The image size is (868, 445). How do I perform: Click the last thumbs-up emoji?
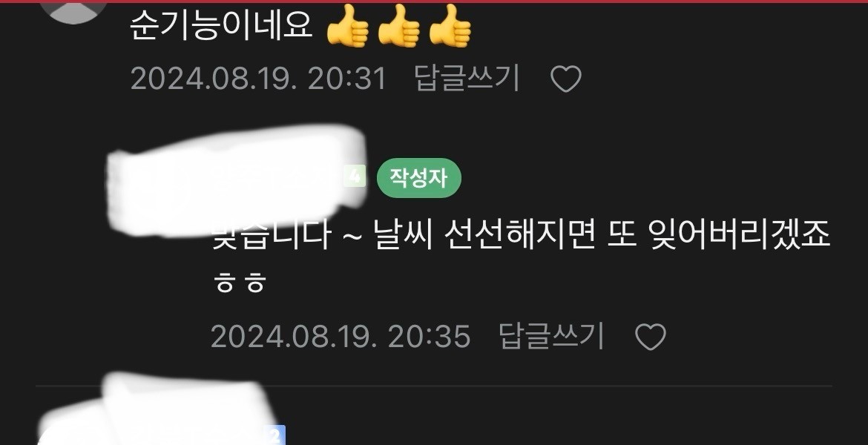450,25
